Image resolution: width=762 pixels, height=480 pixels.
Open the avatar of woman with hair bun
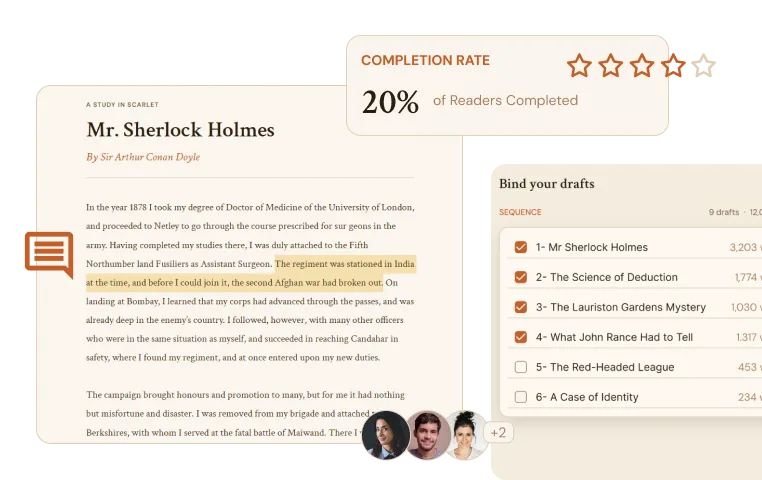point(466,435)
